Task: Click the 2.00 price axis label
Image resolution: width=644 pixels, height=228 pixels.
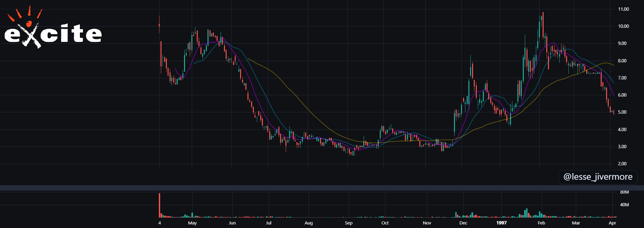Action: point(622,164)
